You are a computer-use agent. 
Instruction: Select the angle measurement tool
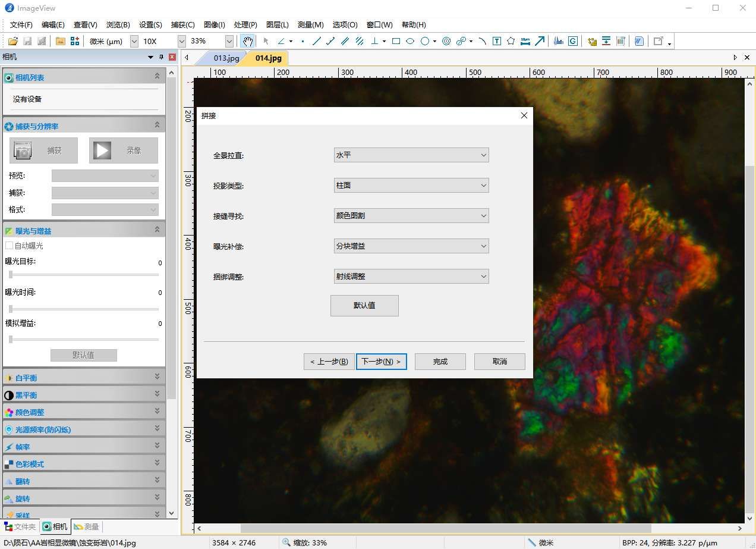tap(281, 41)
